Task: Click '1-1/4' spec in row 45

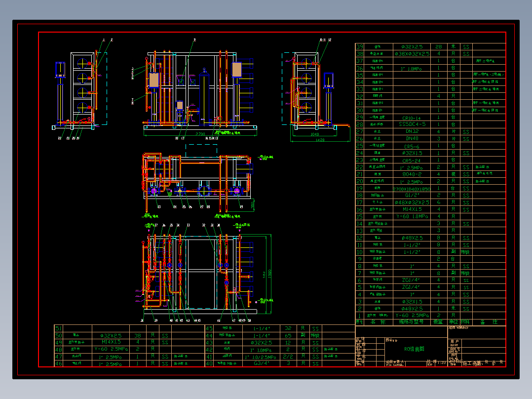Action: (262, 328)
